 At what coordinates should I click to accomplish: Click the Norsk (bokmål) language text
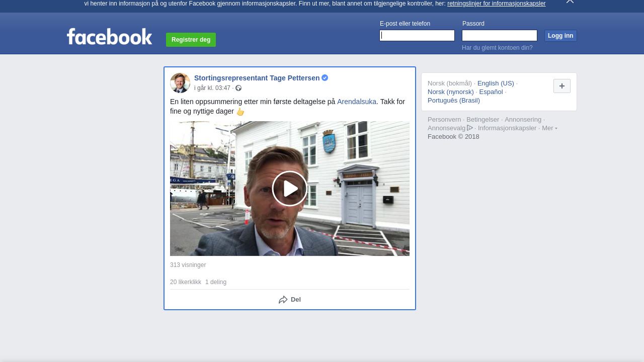pos(450,83)
